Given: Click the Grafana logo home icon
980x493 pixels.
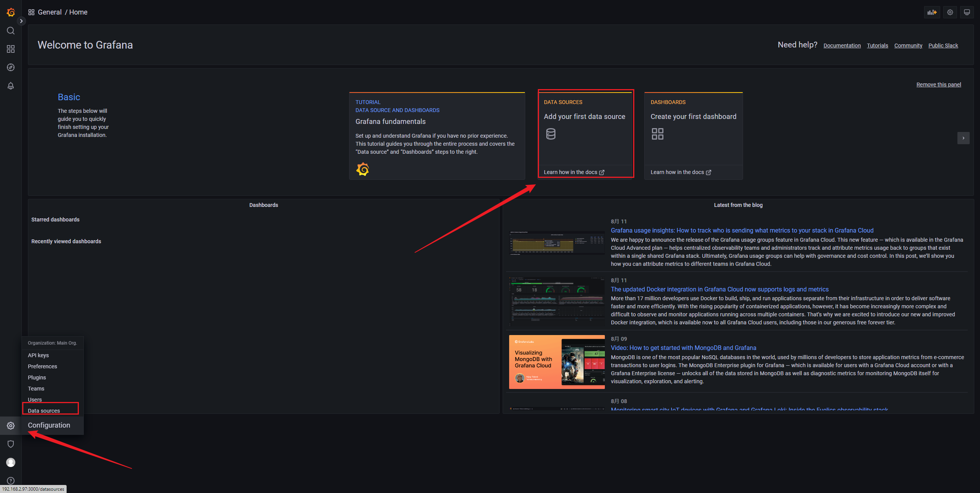Looking at the screenshot, I should pos(11,12).
